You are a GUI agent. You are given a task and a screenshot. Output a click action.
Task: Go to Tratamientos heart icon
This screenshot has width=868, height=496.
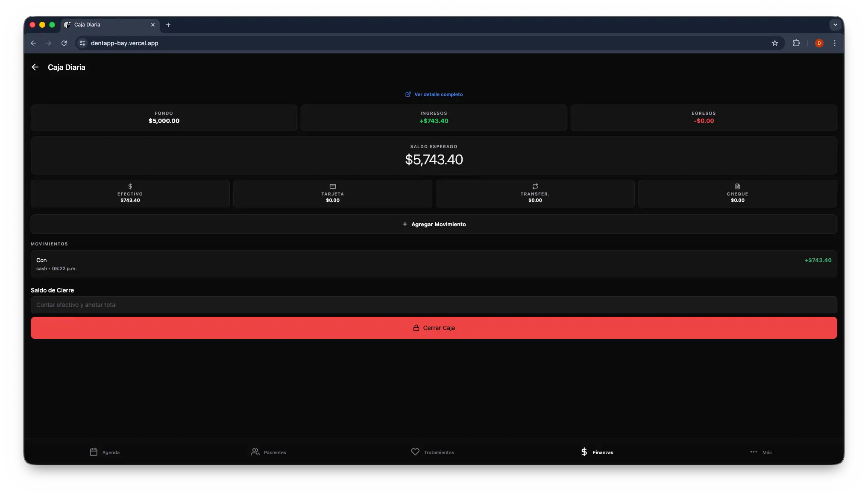coord(415,452)
